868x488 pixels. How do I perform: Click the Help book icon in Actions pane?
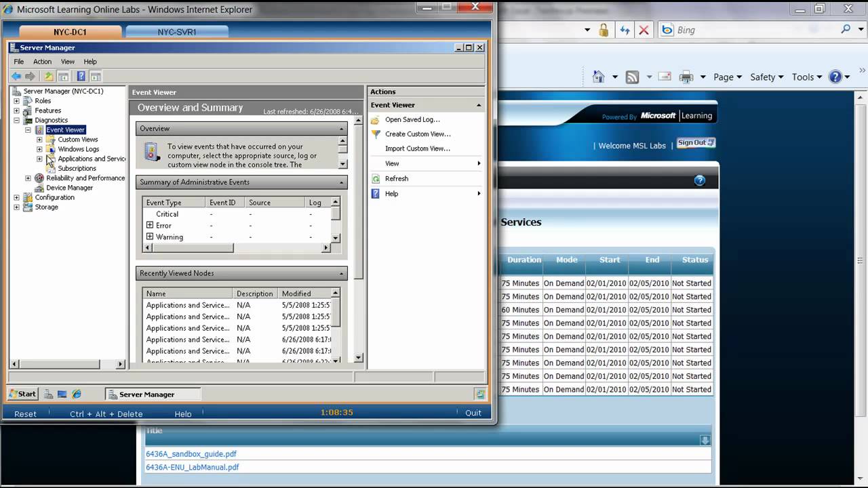376,194
